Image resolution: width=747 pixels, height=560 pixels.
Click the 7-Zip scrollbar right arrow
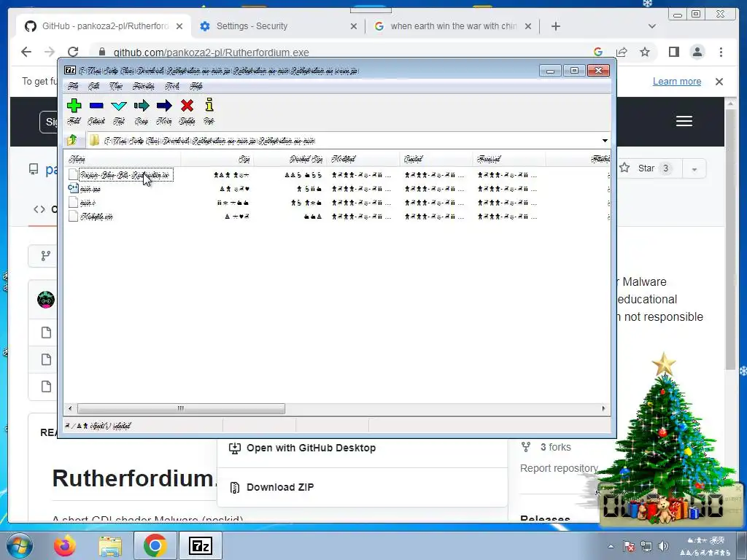coord(603,408)
